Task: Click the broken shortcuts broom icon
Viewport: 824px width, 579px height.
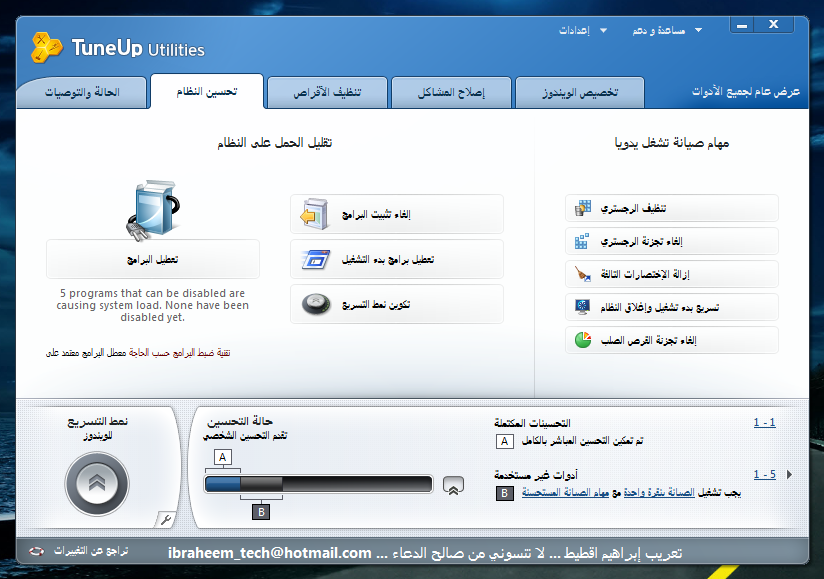Action: [582, 274]
